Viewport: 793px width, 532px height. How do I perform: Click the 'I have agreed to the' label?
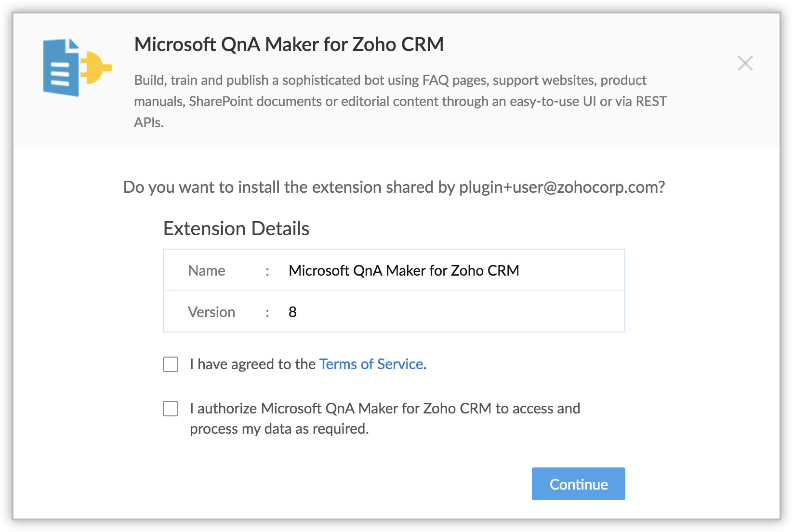coord(253,364)
